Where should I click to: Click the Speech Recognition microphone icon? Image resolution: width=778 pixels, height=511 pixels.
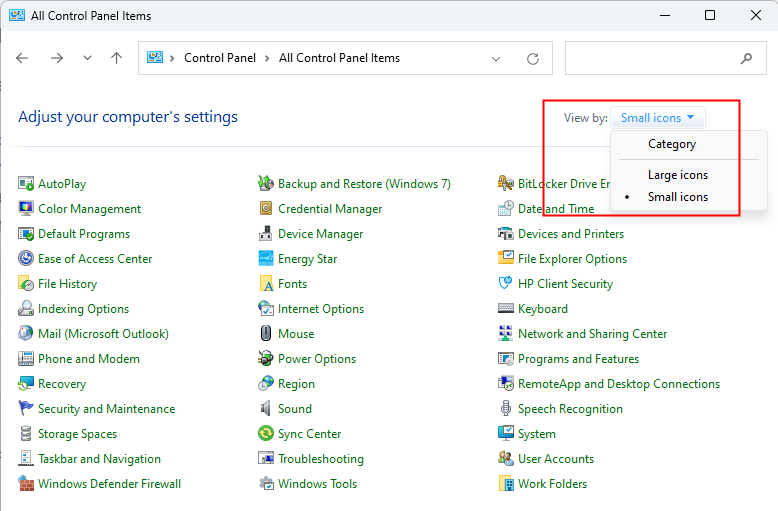506,408
